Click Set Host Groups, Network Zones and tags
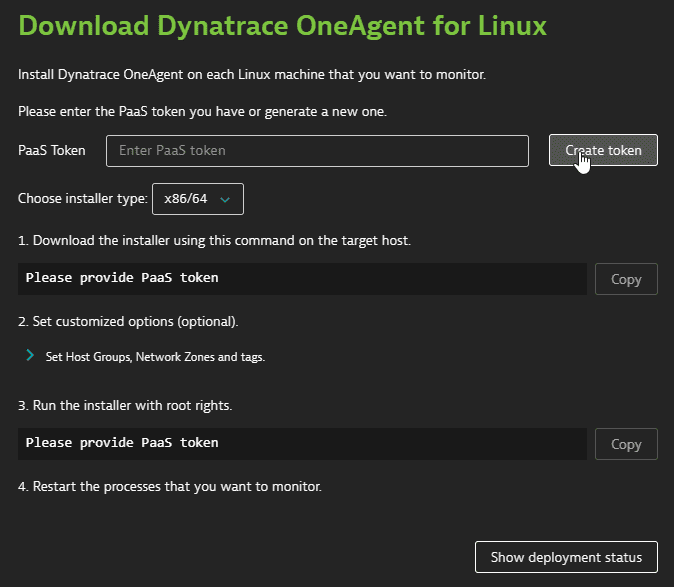Screen dimensions: 674x587 tap(155, 357)
